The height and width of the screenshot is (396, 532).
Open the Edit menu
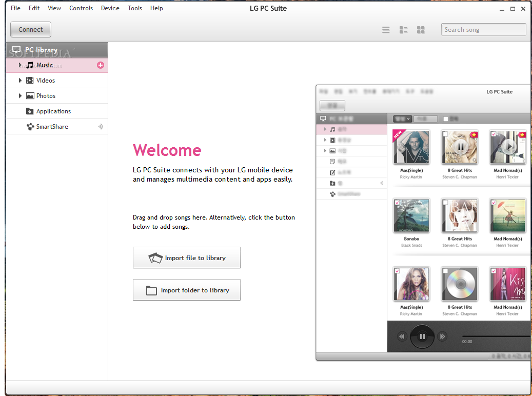tap(34, 8)
